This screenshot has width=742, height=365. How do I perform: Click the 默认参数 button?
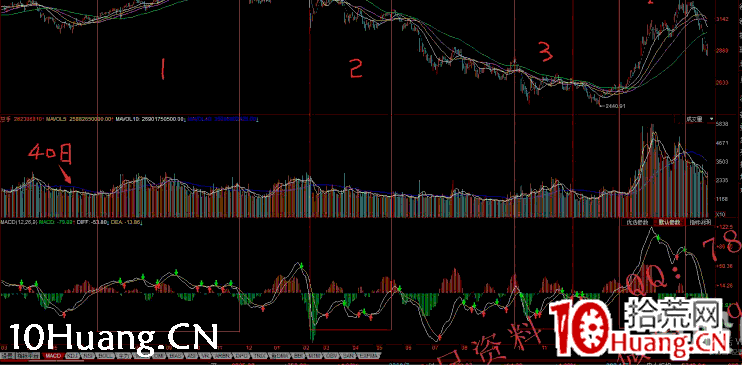(x=669, y=222)
